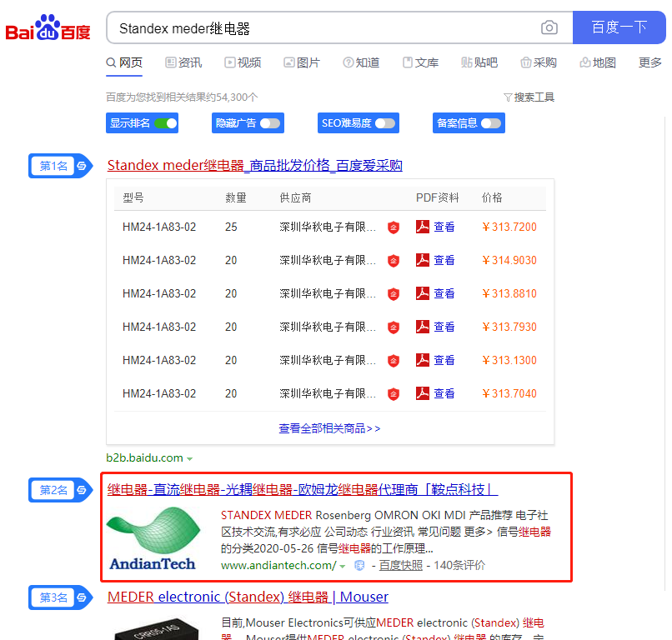Click the price ¥313.7040
672x640 pixels.
[x=509, y=393]
